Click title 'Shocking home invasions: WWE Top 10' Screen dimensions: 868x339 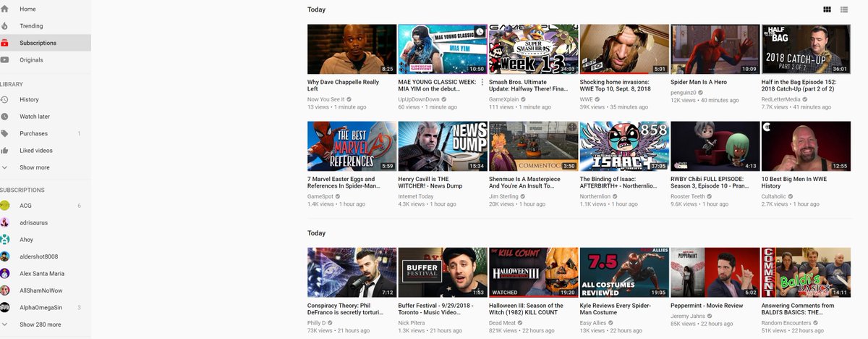point(617,85)
